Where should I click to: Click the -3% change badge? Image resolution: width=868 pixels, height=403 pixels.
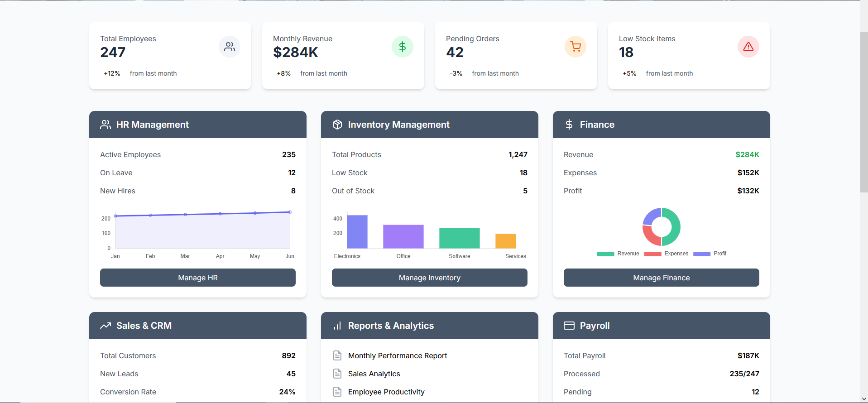(456, 73)
